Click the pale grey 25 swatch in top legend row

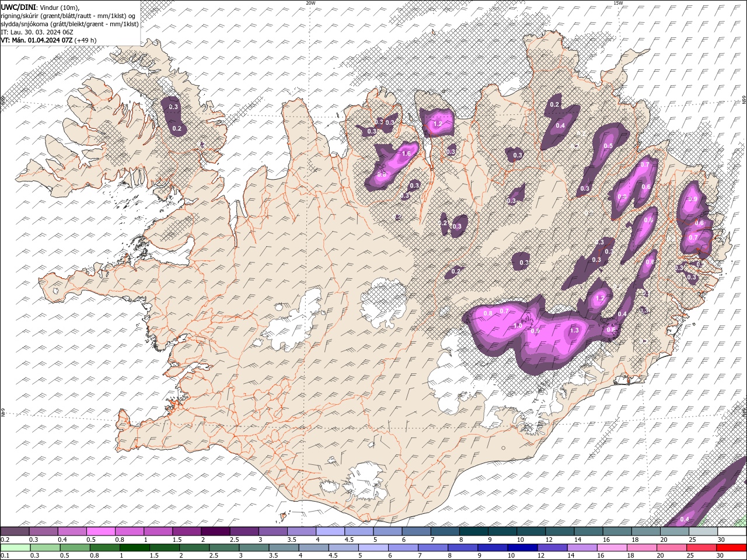click(703, 531)
